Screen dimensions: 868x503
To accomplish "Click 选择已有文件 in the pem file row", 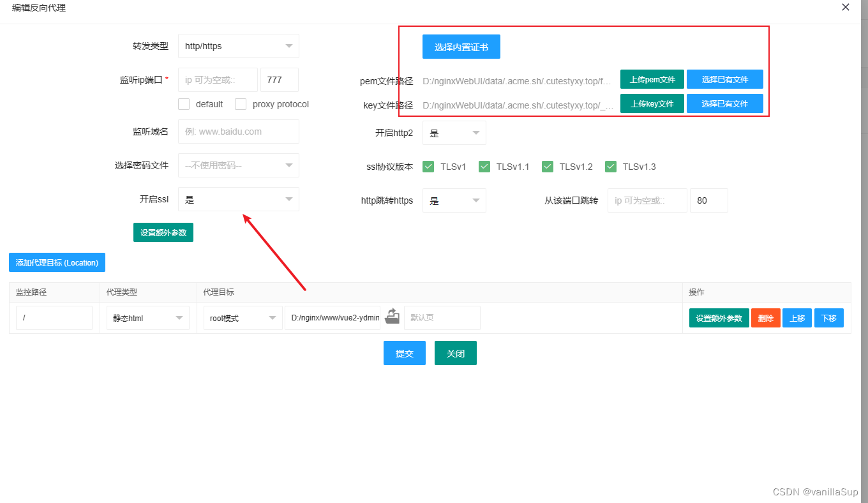I will click(725, 79).
